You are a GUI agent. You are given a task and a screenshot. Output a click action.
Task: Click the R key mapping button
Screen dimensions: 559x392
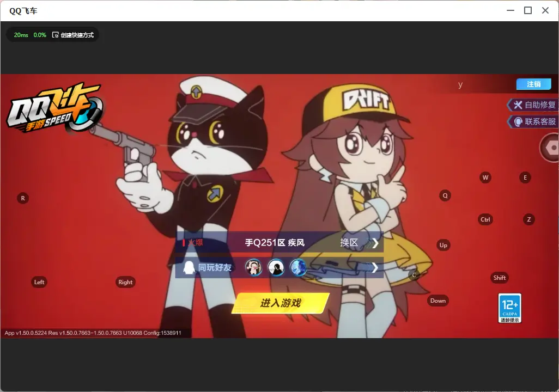tap(23, 198)
